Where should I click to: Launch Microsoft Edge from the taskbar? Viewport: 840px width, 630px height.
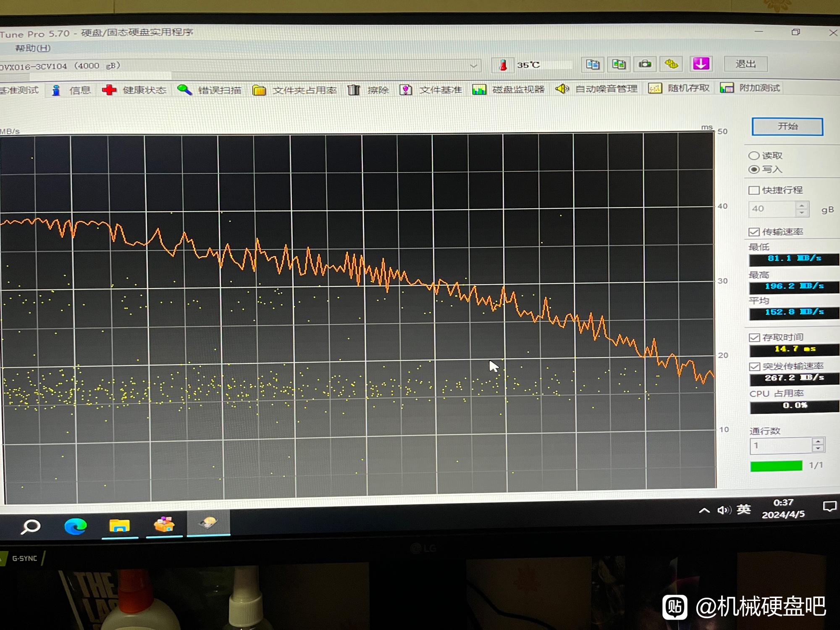75,526
